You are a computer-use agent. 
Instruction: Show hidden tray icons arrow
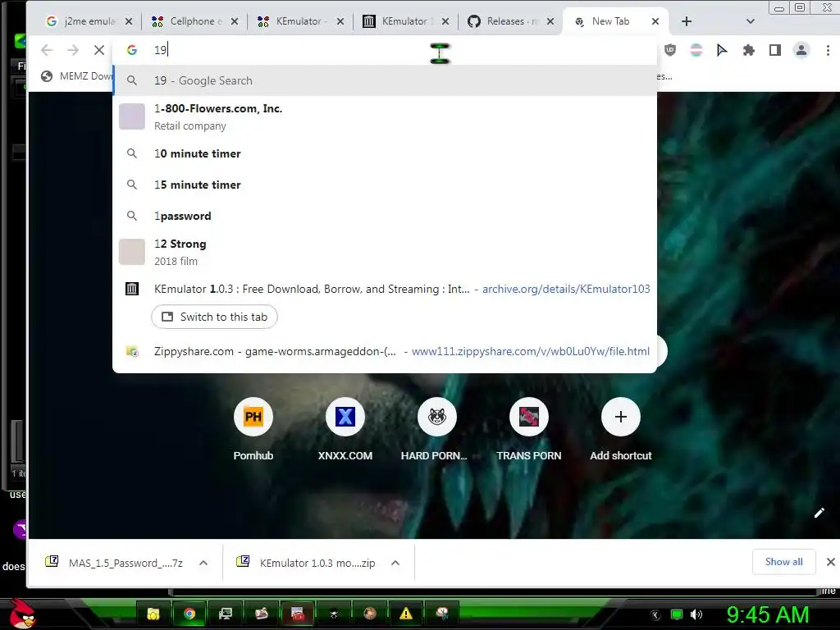[655, 615]
